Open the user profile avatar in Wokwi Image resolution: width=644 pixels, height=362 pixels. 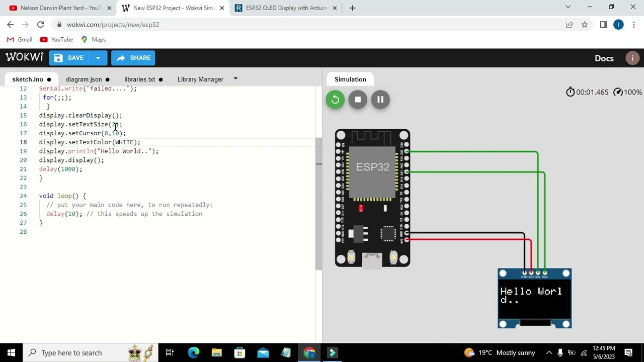click(632, 58)
